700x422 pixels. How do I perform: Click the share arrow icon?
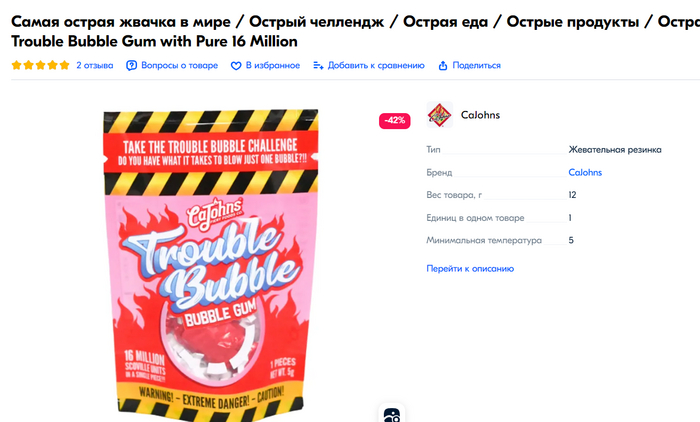coord(443,66)
